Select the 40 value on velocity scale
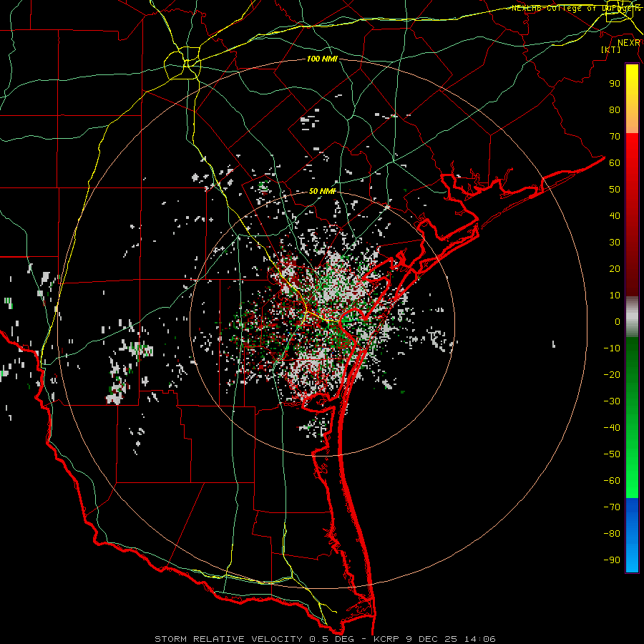 coord(615,216)
